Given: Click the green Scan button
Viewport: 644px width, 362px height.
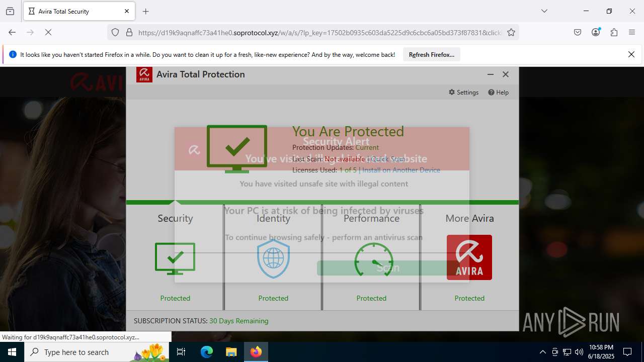Looking at the screenshot, I should point(388,268).
